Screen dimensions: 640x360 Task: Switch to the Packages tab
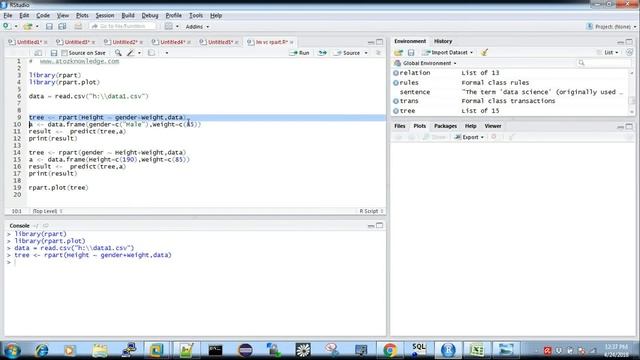click(x=445, y=126)
